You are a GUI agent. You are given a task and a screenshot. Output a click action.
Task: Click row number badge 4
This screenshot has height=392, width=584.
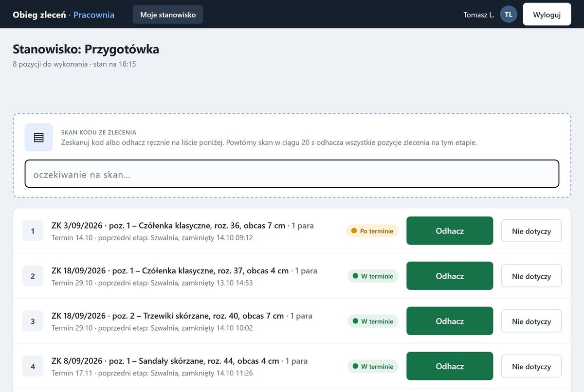(33, 367)
